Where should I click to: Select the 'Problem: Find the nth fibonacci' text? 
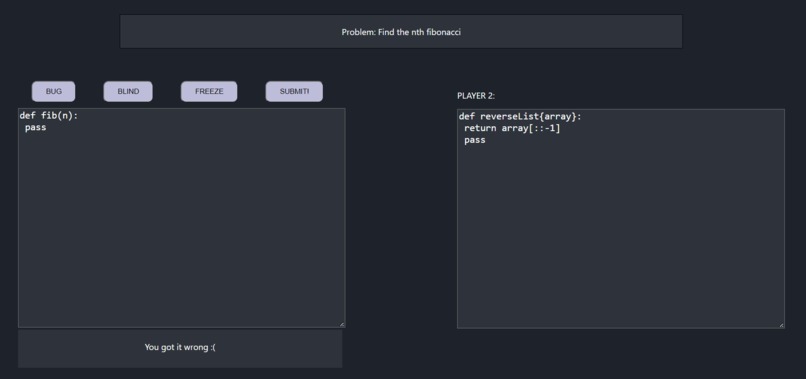(401, 32)
